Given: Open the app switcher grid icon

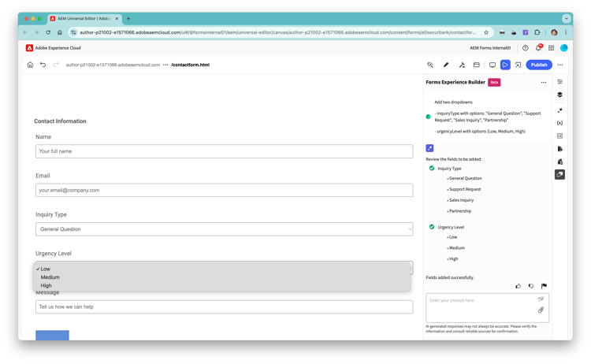Looking at the screenshot, I should point(551,48).
